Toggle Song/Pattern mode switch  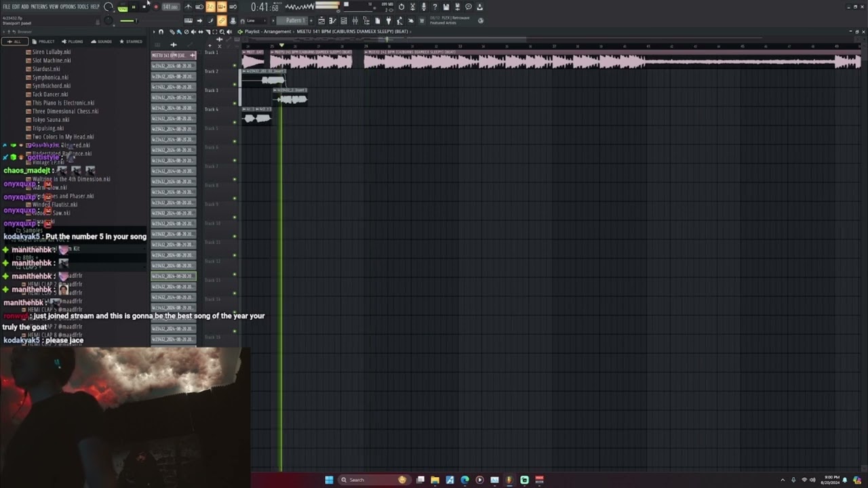(122, 8)
